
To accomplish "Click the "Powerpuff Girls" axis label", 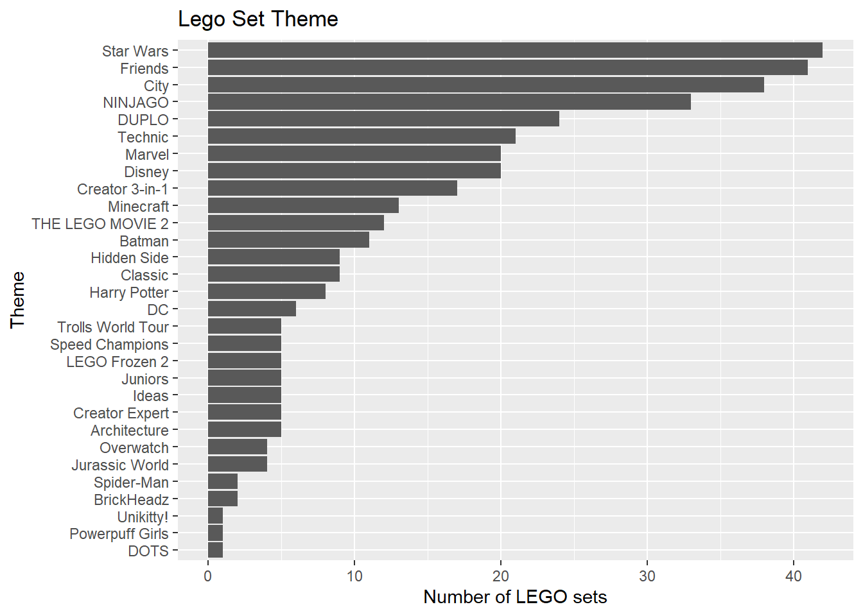I will tap(119, 534).
